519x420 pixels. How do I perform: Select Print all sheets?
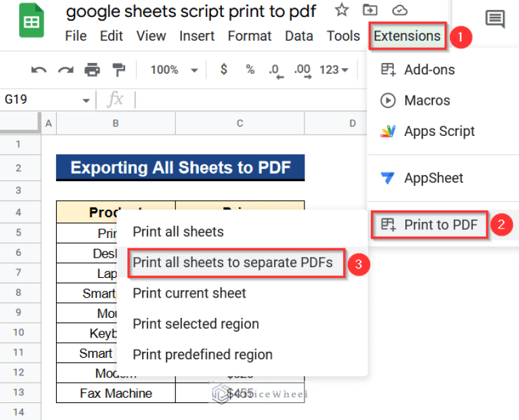point(242,232)
